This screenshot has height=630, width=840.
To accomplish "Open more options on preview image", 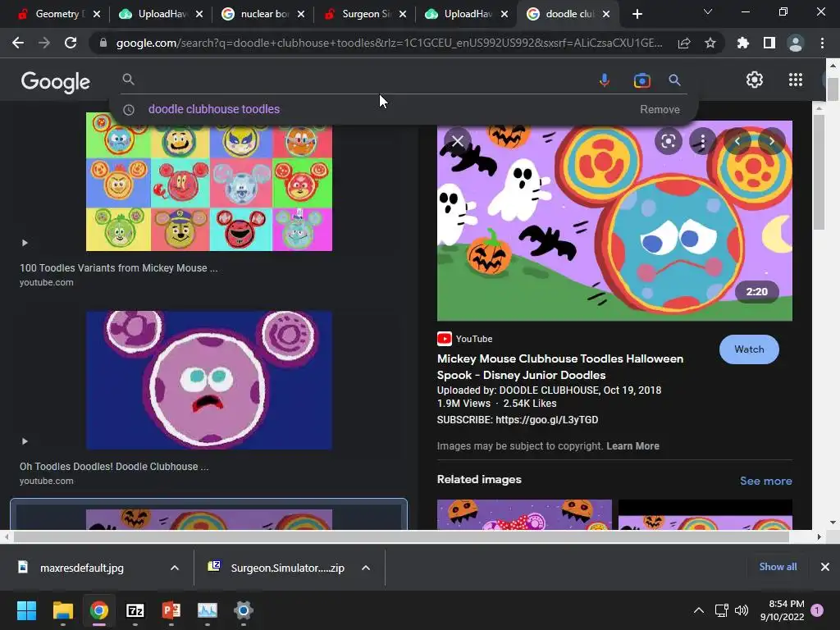I will pyautogui.click(x=702, y=141).
